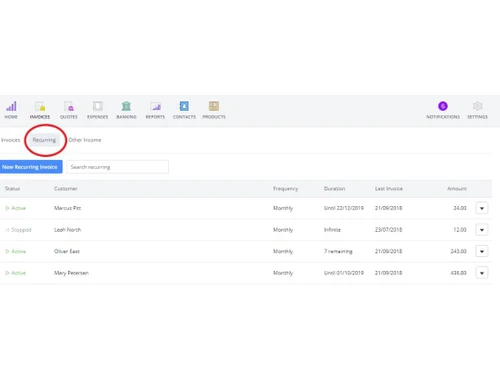Viewport: 500px width, 375px height.
Task: Click the Until 22/12/2019 duration cell
Action: coord(344,208)
